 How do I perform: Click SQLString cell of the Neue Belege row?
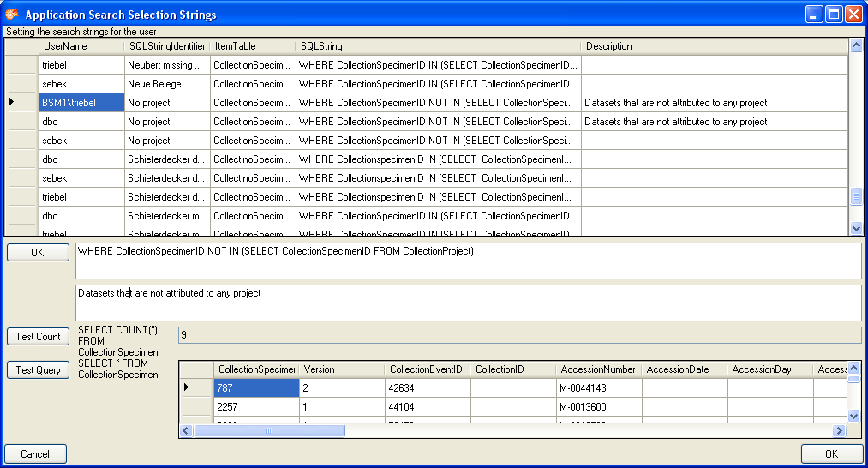[x=439, y=84]
